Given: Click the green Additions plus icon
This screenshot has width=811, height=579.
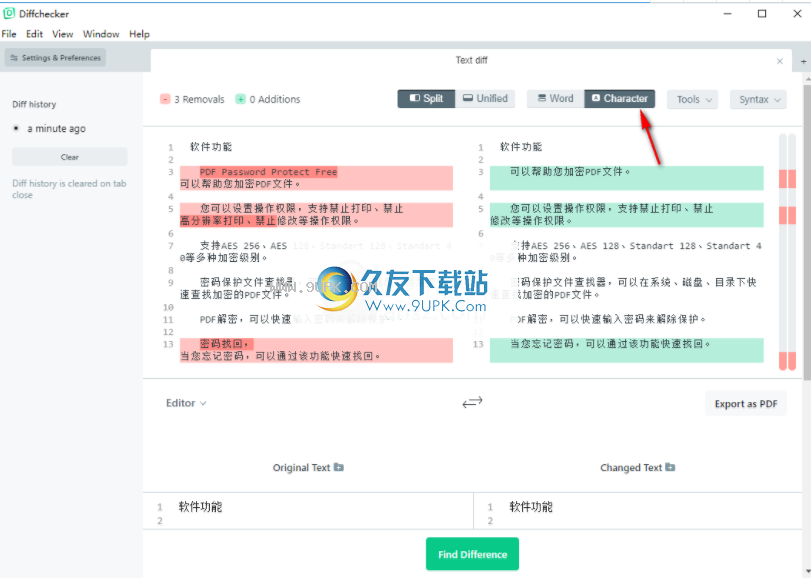Looking at the screenshot, I should click(x=241, y=99).
